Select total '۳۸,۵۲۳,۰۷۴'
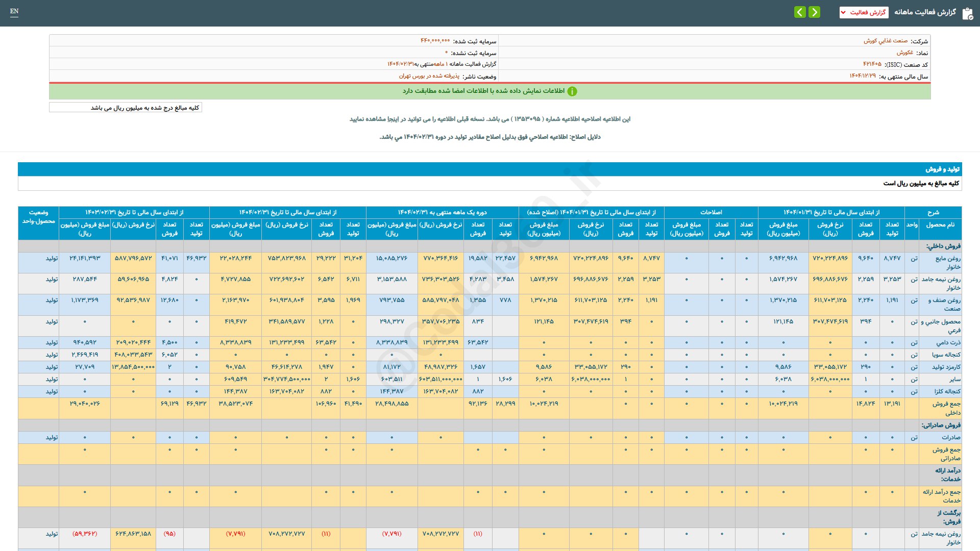The image size is (980, 551). pos(235,404)
